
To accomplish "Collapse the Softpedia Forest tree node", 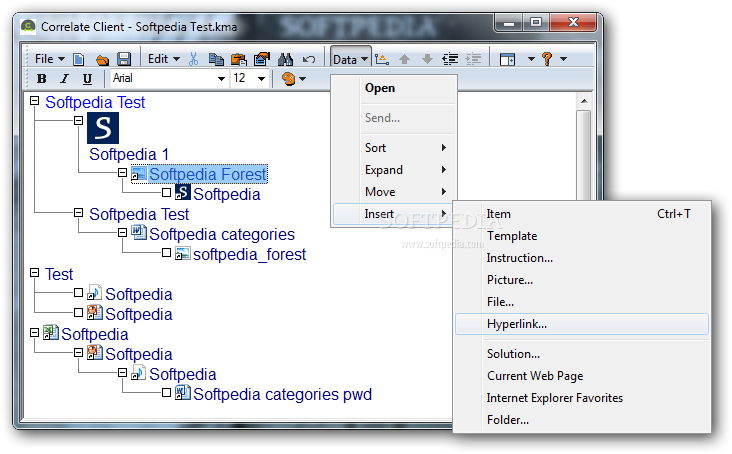I will [x=122, y=173].
